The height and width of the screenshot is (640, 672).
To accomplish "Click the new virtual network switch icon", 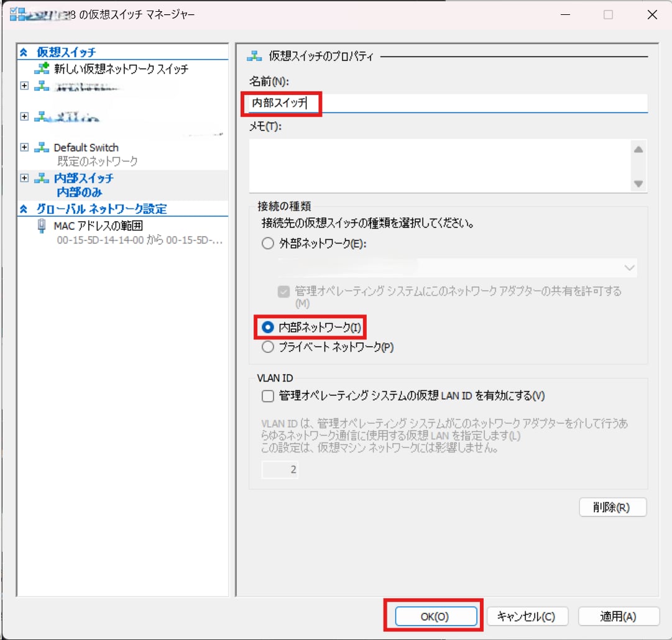I will pos(42,69).
